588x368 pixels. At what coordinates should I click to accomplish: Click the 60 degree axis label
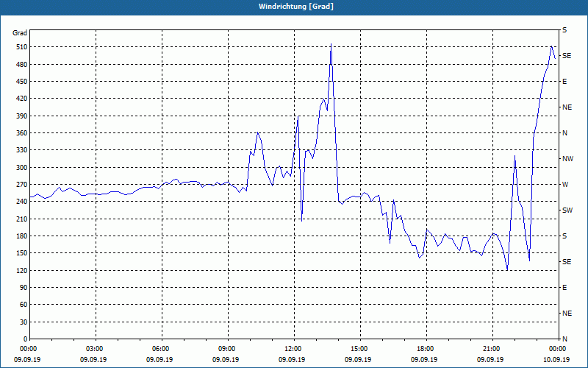[x=24, y=305]
